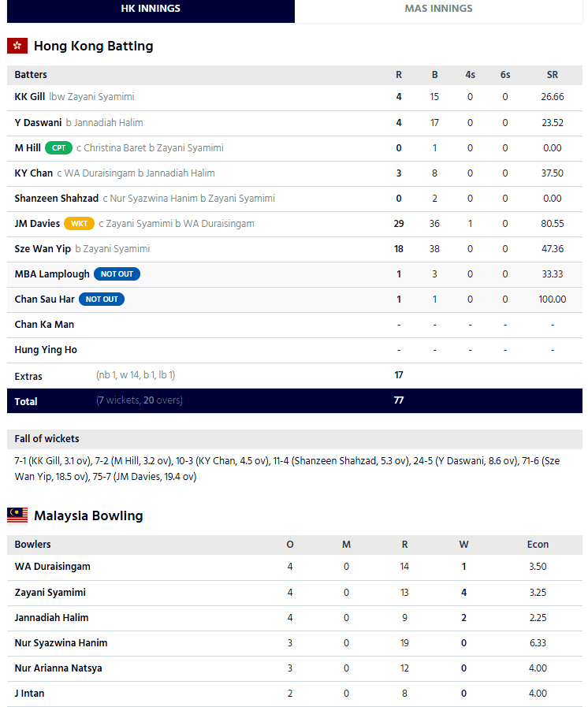This screenshot has width=588, height=707.
Task: Click bowler Jannadiah Halim in bowling table
Action: click(x=51, y=617)
